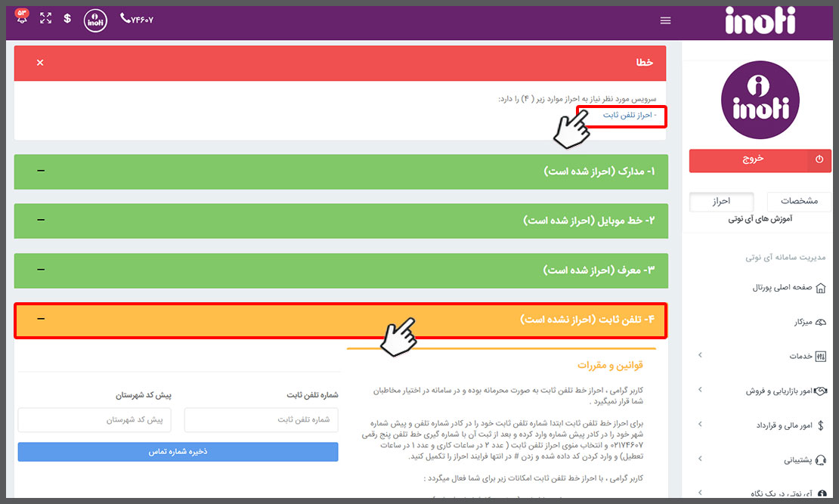
Task: Open the hamburger menu in the header
Action: (665, 20)
